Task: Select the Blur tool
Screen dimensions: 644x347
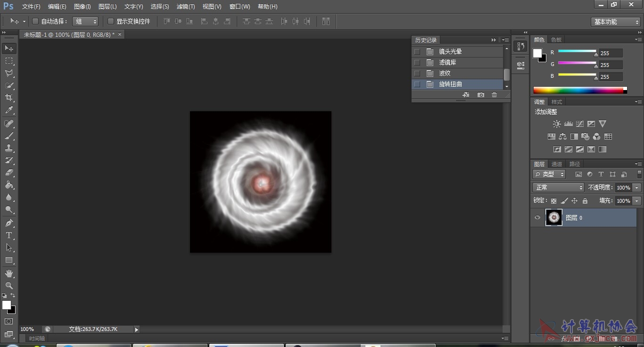Action: pos(9,197)
